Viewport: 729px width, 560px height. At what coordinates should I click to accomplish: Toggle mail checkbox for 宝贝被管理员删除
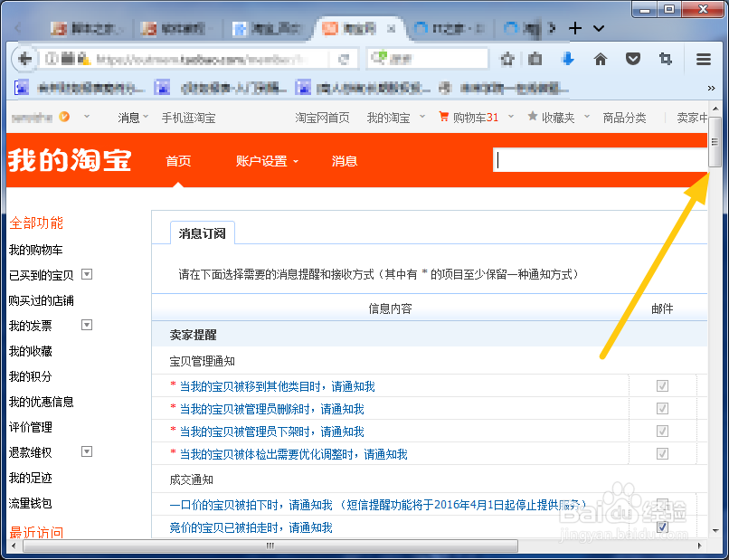(x=662, y=408)
